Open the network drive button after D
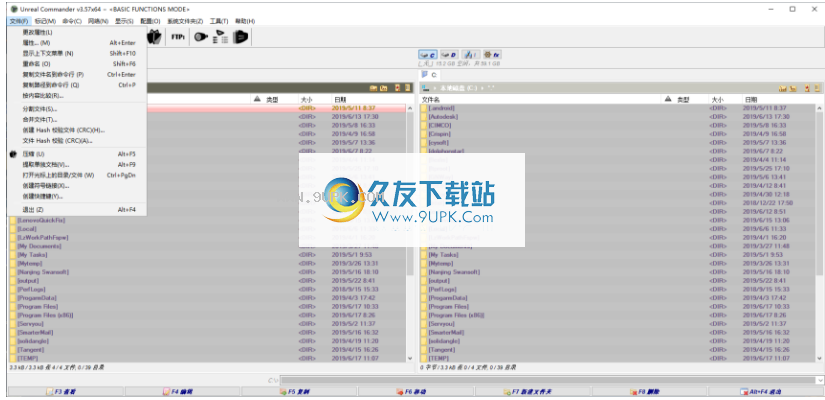Image resolution: width=825 pixels, height=400 pixels. point(470,55)
